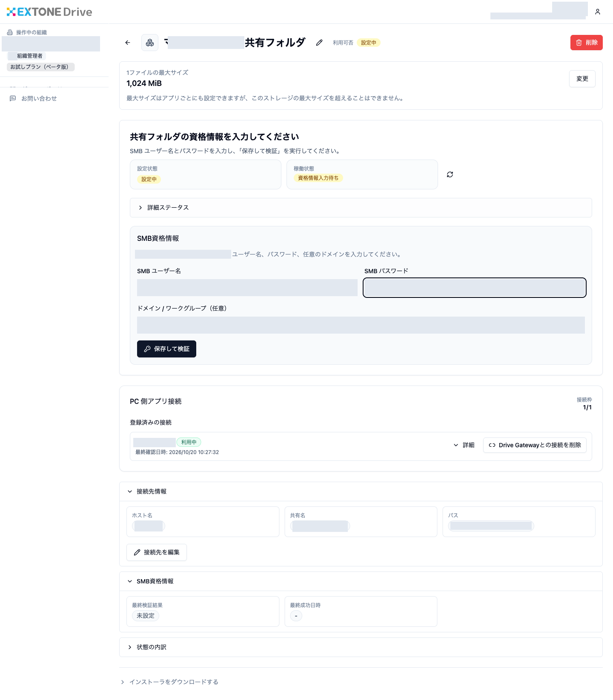The image size is (613, 700).
Task: Click Drive Gatewayとの接続を削除 button
Action: (535, 445)
